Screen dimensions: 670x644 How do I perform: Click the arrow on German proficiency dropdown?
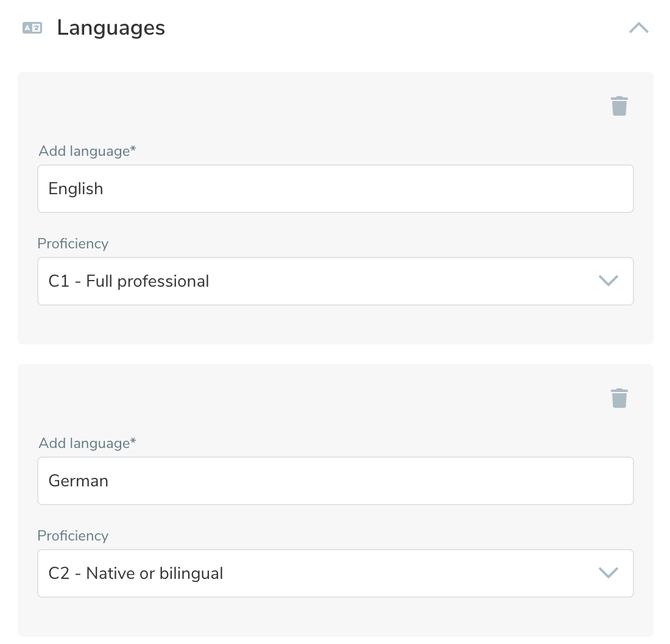pos(608,573)
